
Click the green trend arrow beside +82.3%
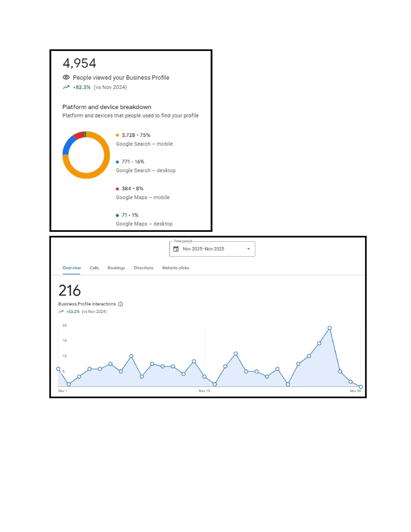click(66, 87)
